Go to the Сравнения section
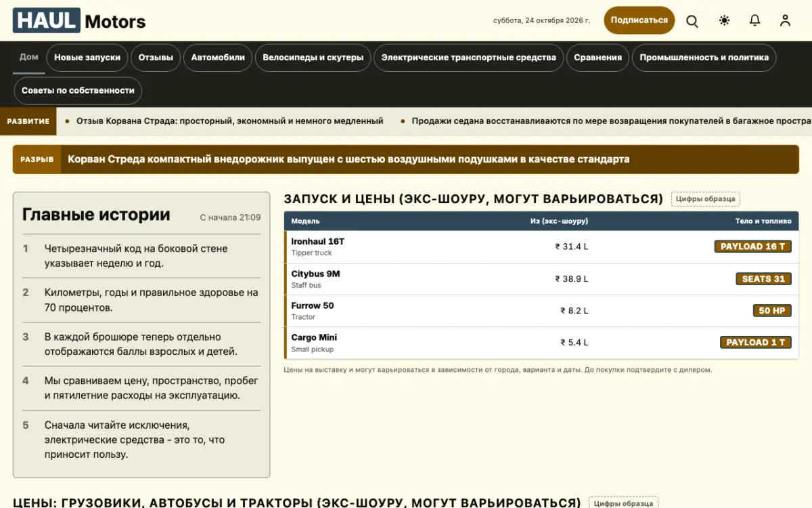Viewport: 812px width, 508px height. coord(598,58)
